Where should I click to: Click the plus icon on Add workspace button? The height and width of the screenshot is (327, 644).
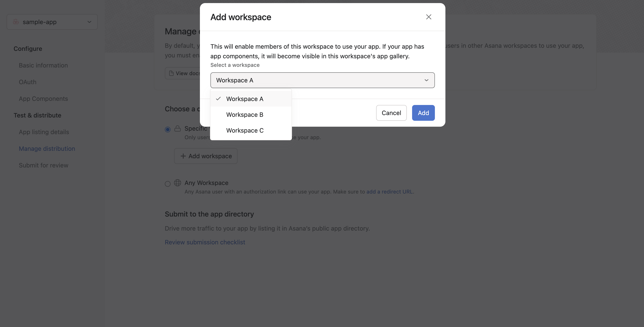click(183, 156)
